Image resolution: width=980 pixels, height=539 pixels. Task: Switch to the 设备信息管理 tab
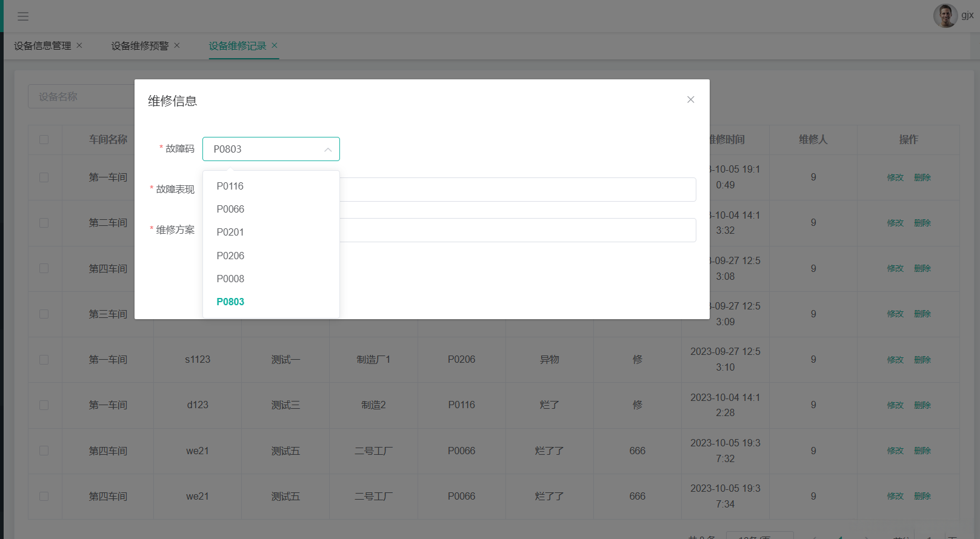42,46
